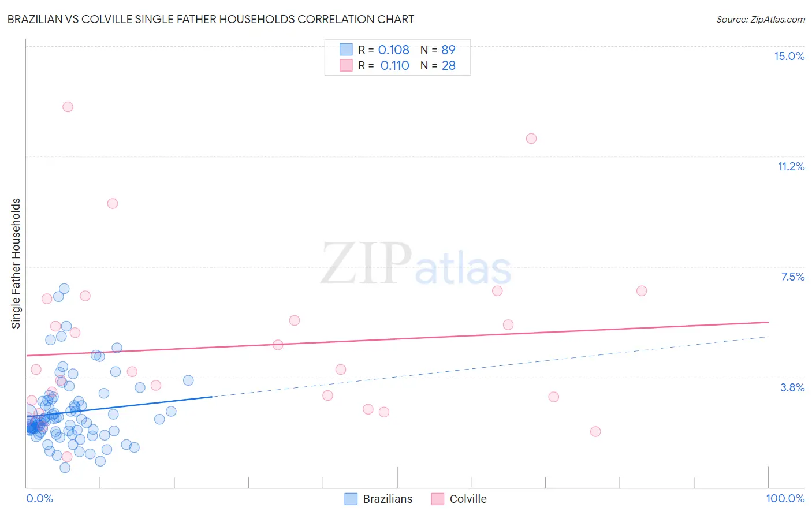Click the 15.0% y-axis label

(x=789, y=56)
